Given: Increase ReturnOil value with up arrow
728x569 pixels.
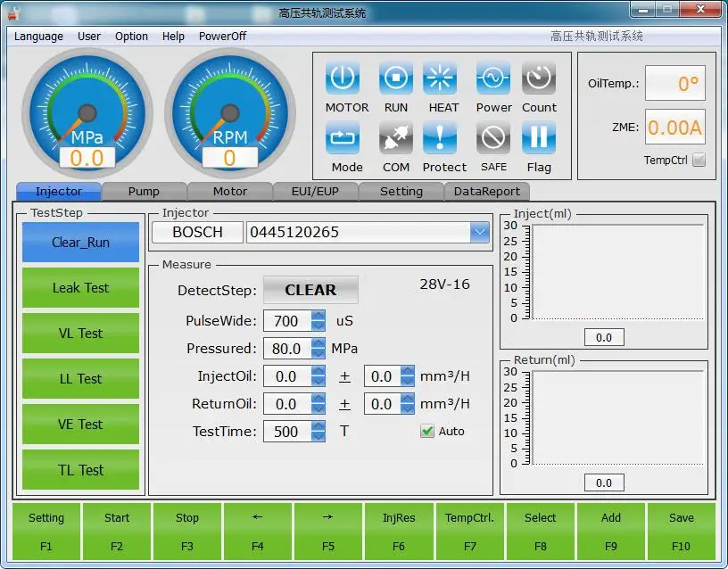Looking at the screenshot, I should point(318,399).
